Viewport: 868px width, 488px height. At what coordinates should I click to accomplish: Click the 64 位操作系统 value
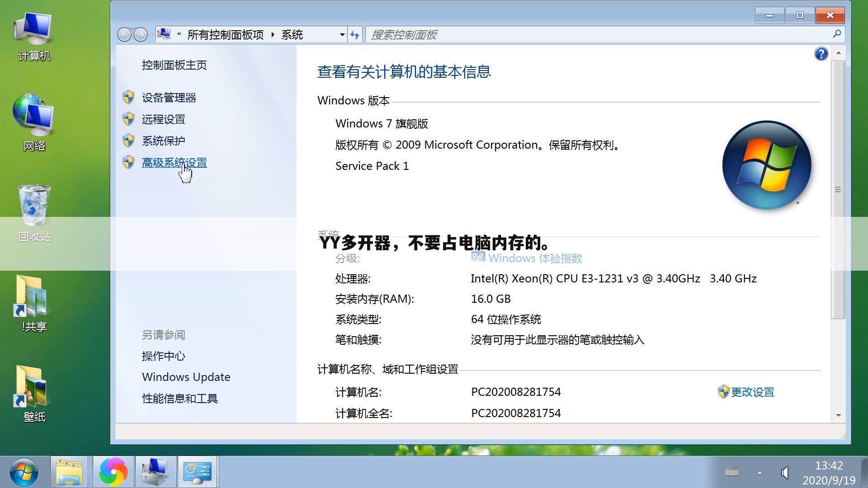coord(506,319)
